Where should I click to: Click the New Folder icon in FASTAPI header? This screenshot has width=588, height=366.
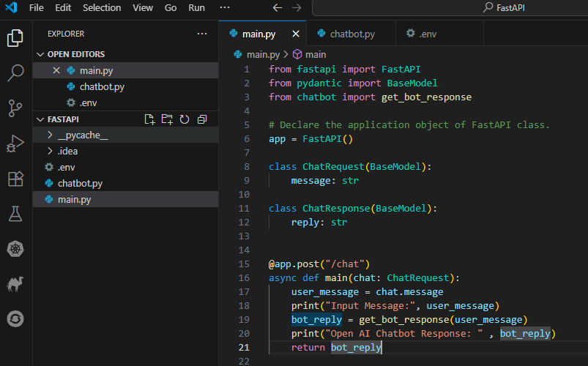167,119
